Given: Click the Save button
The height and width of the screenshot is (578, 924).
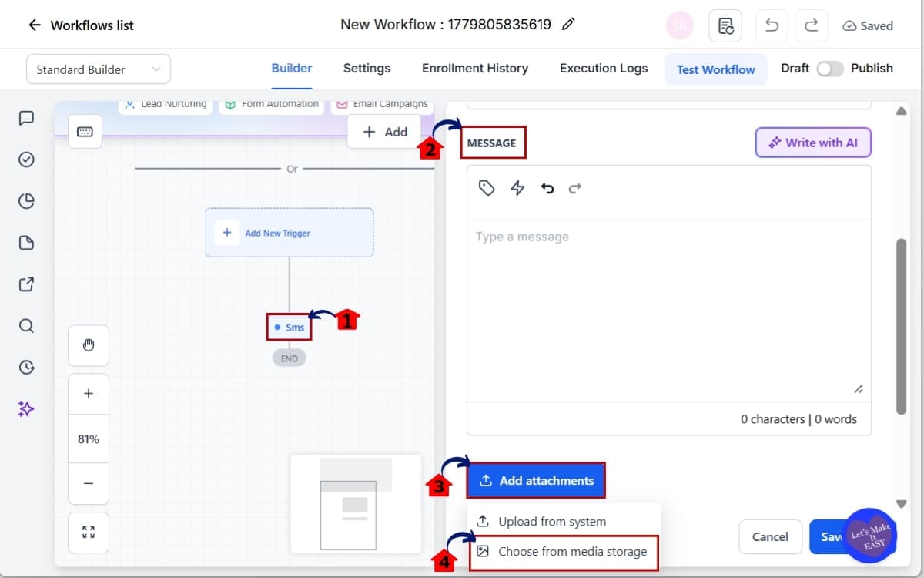Looking at the screenshot, I should point(832,536).
